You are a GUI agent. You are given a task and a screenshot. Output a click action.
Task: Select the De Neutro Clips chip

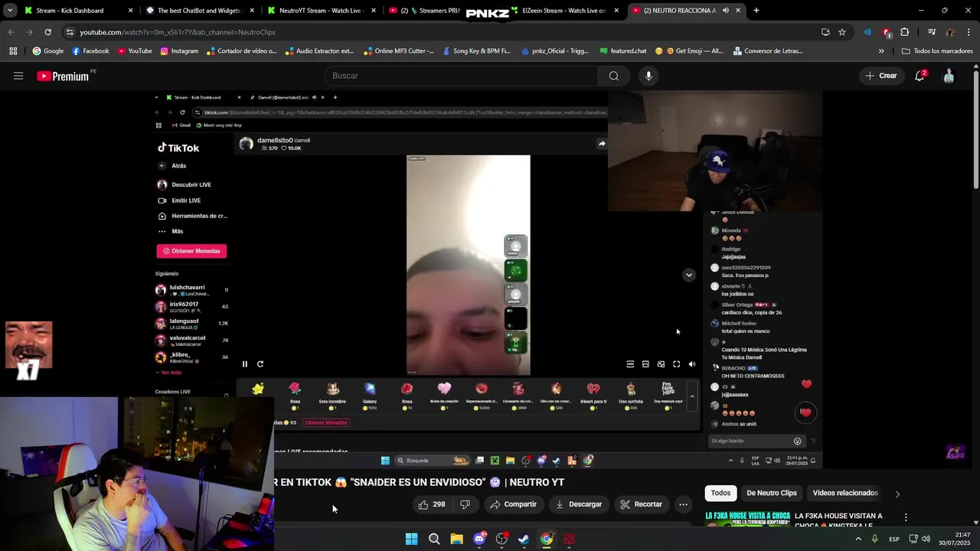[771, 494]
